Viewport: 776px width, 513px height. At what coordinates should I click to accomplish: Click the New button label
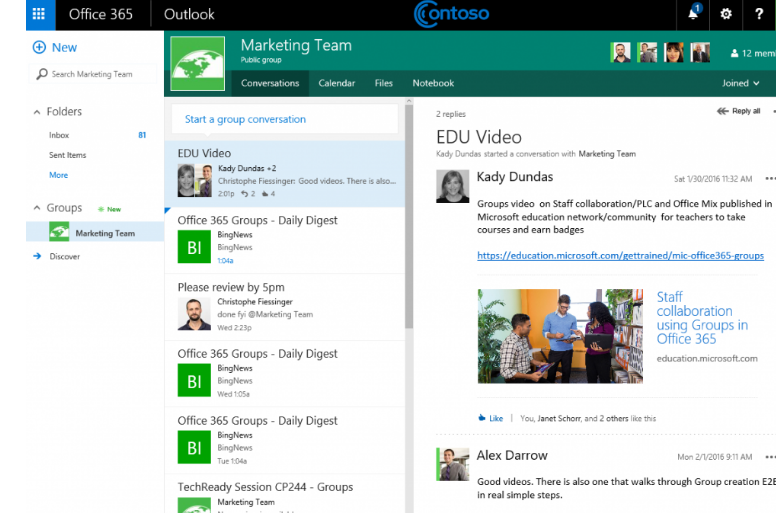tap(64, 47)
